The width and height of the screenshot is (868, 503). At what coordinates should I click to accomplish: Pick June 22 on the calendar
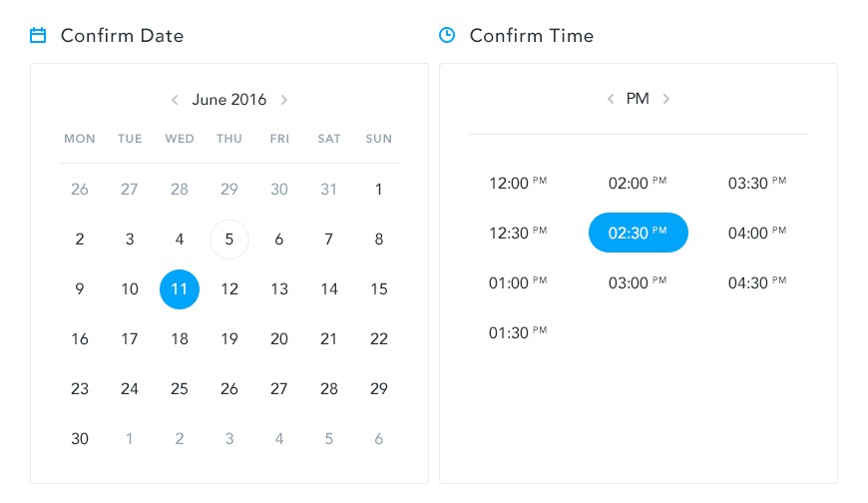pos(379,339)
